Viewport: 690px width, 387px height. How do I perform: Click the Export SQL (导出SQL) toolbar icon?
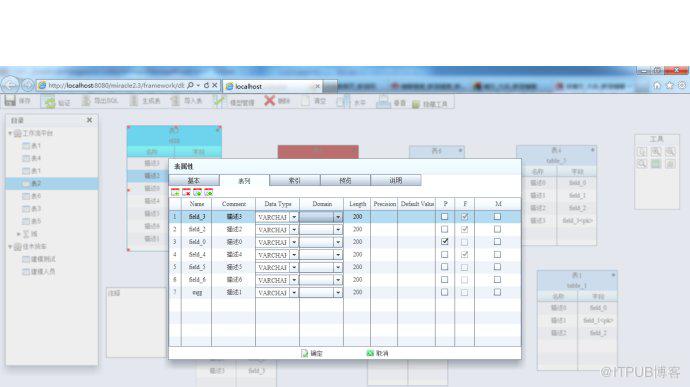point(86,101)
